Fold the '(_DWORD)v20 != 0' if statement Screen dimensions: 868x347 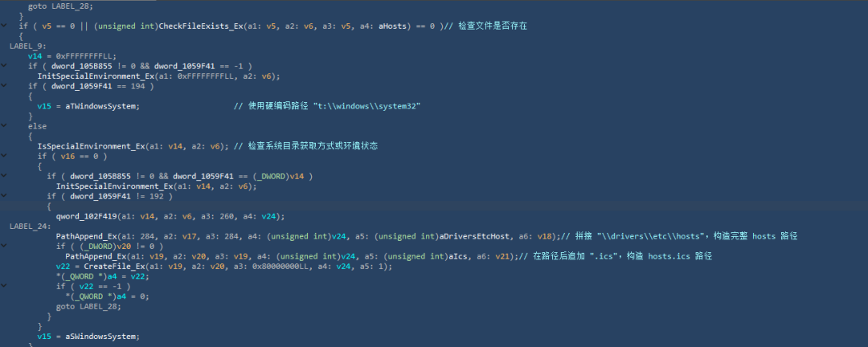(5, 246)
